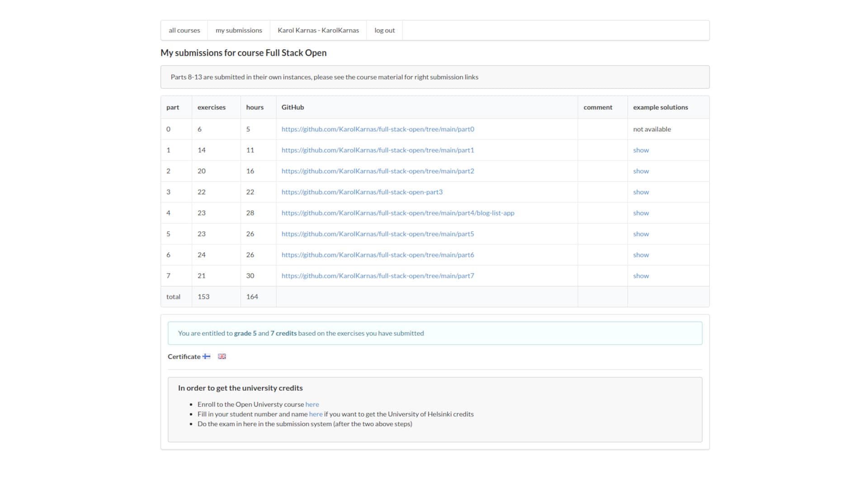Show example solutions for part 5
Image resolution: width=868 pixels, height=488 pixels.
641,234
